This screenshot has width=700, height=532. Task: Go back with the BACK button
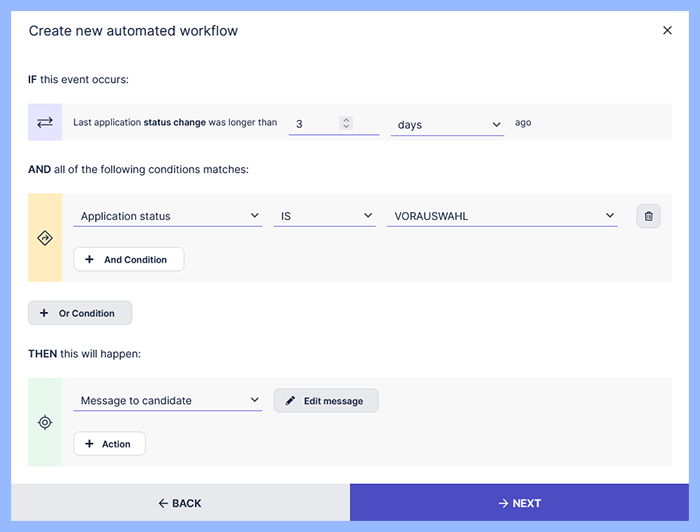pos(180,503)
